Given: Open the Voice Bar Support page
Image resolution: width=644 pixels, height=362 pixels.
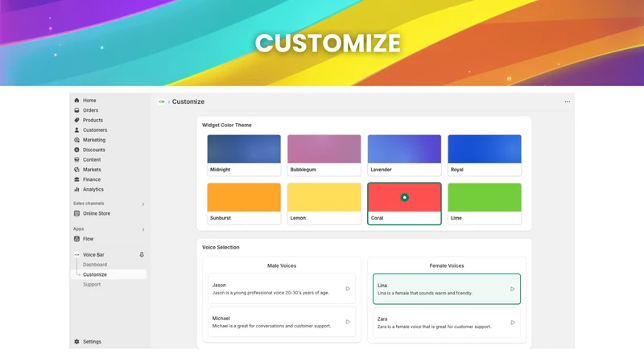Looking at the screenshot, I should coord(92,285).
